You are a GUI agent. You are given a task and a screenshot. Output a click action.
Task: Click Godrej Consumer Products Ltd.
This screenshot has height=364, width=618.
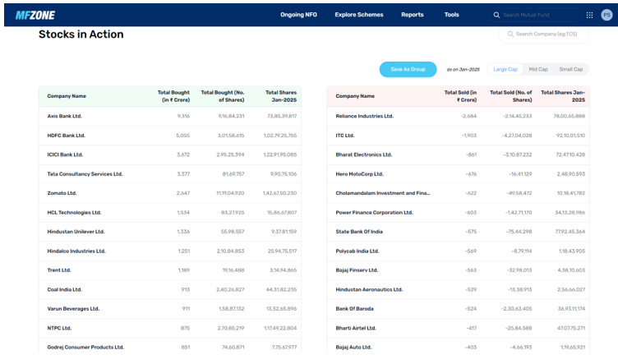coord(85,348)
